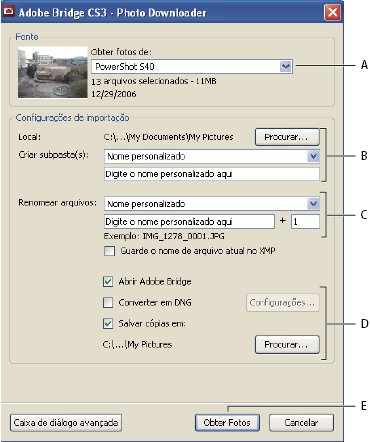The width and height of the screenshot is (370, 442).
Task: Open Caixa de diálogo avançada
Action: (x=66, y=423)
